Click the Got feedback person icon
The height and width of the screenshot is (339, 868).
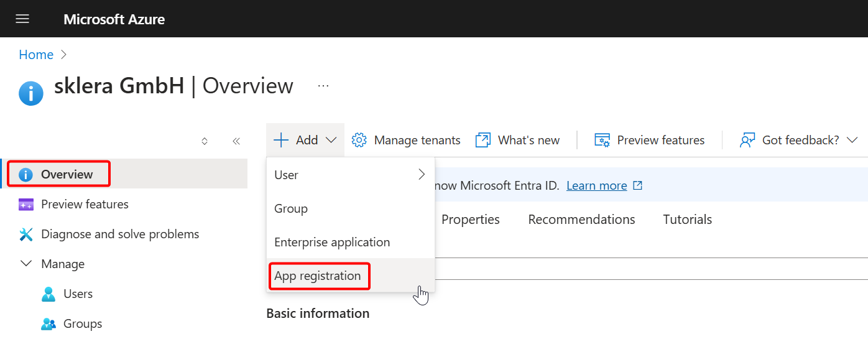click(x=747, y=140)
